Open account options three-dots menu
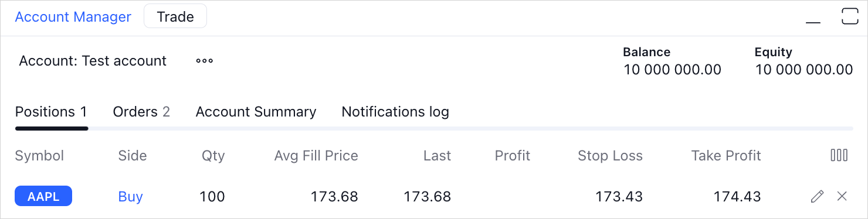Image resolution: width=868 pixels, height=219 pixels. point(204,61)
